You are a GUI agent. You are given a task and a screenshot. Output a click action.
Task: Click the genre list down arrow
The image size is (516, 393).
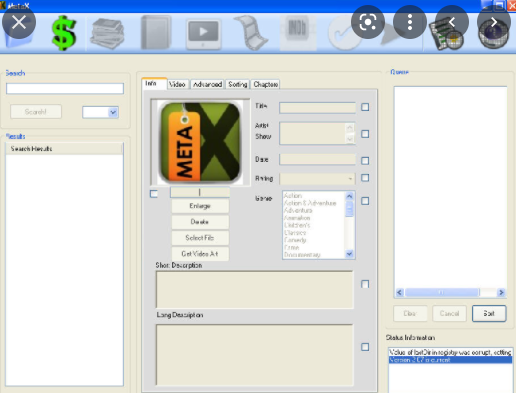349,254
